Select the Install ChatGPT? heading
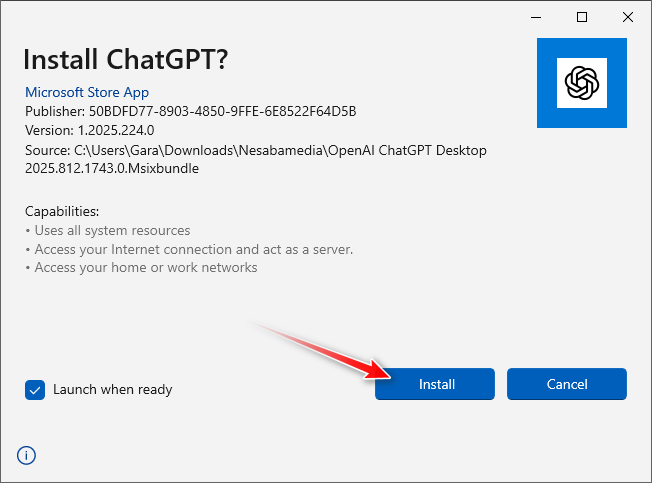Image resolution: width=652 pixels, height=483 pixels. (x=126, y=59)
